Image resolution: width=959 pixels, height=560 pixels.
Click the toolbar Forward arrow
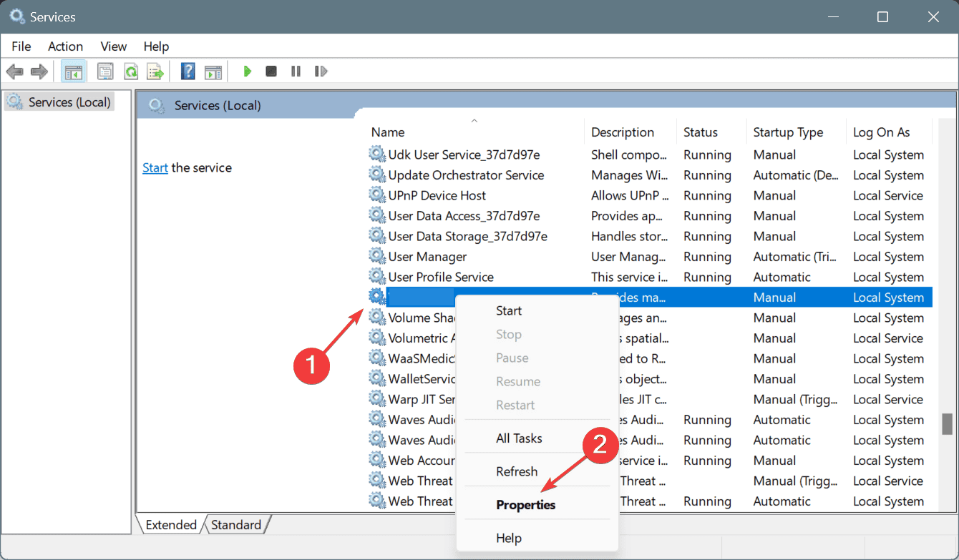39,72
